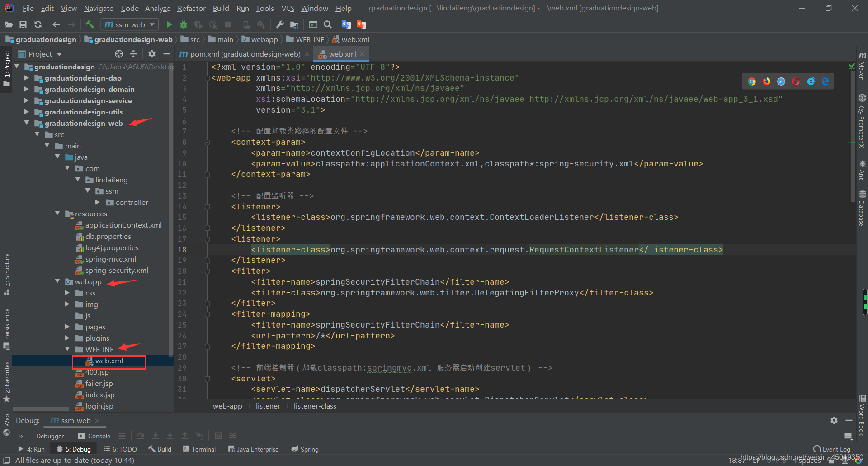
Task: Click the Scroll from Source target icon
Action: (x=119, y=54)
